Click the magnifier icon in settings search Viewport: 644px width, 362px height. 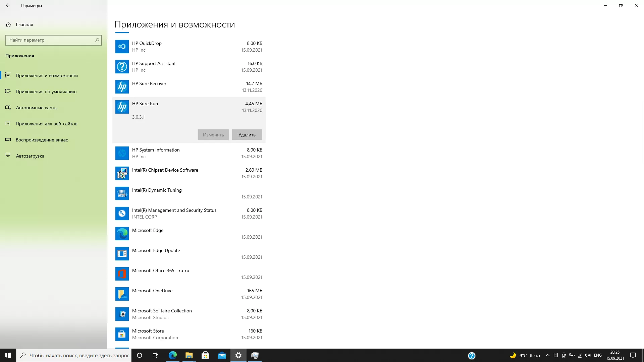click(97, 40)
